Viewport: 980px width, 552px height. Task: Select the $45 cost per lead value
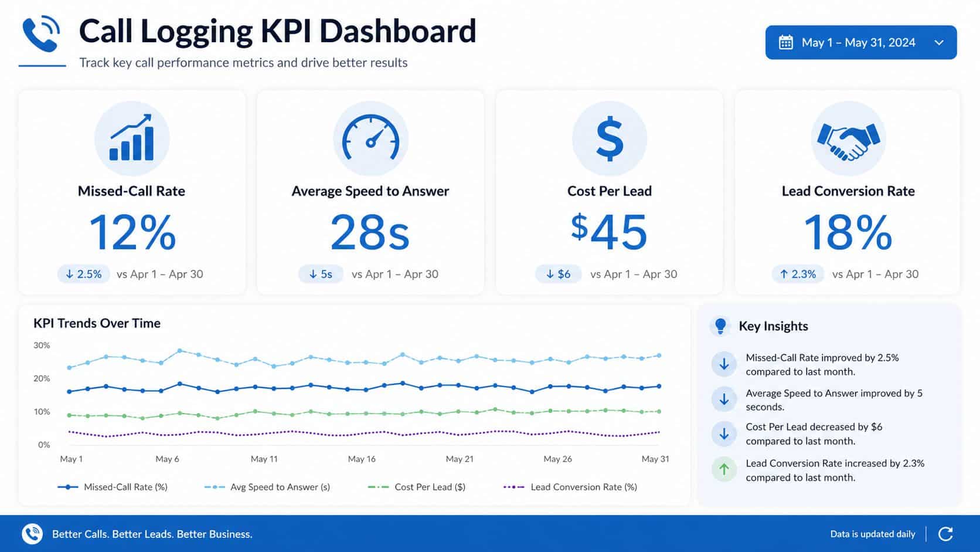point(610,232)
